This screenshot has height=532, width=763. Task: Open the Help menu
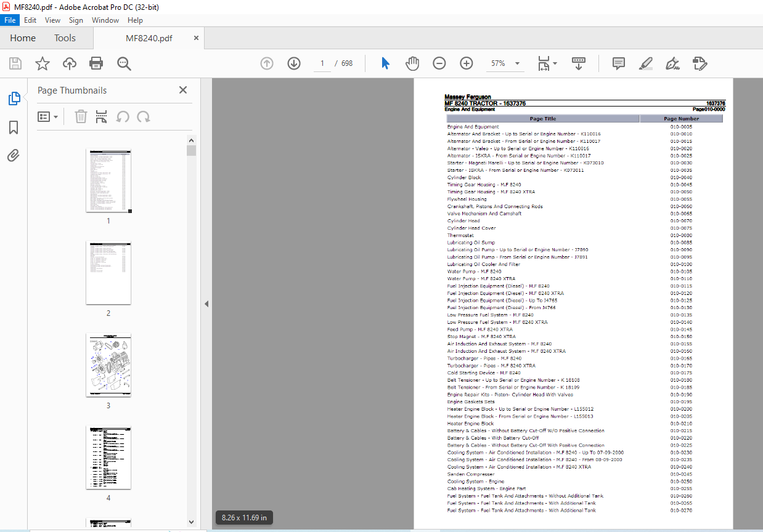pyautogui.click(x=135, y=20)
